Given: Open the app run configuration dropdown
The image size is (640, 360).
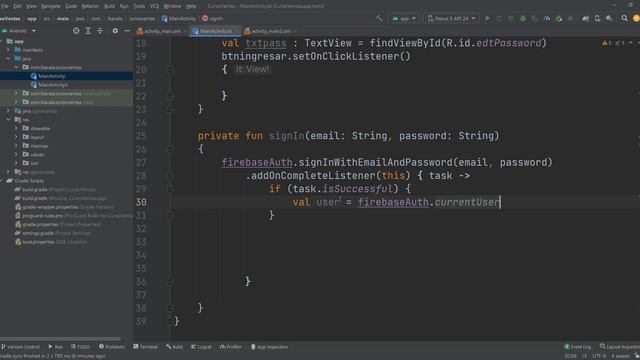Looking at the screenshot, I should tap(404, 18).
